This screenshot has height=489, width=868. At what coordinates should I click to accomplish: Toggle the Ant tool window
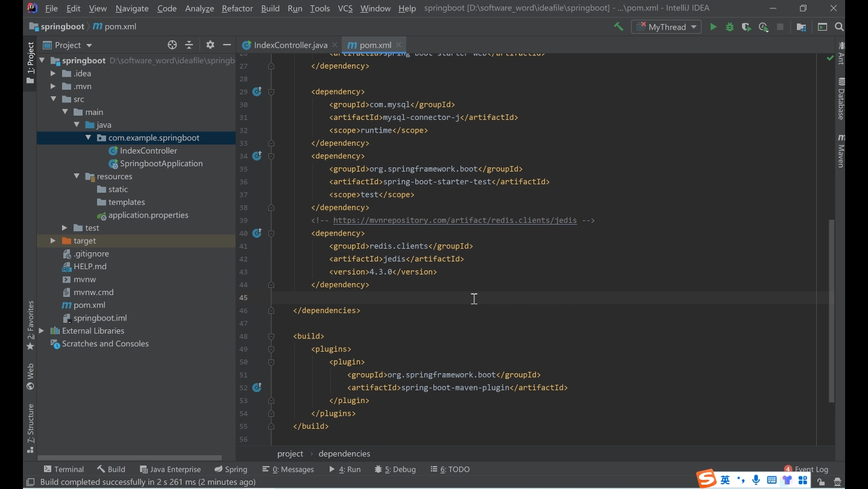pos(841,53)
